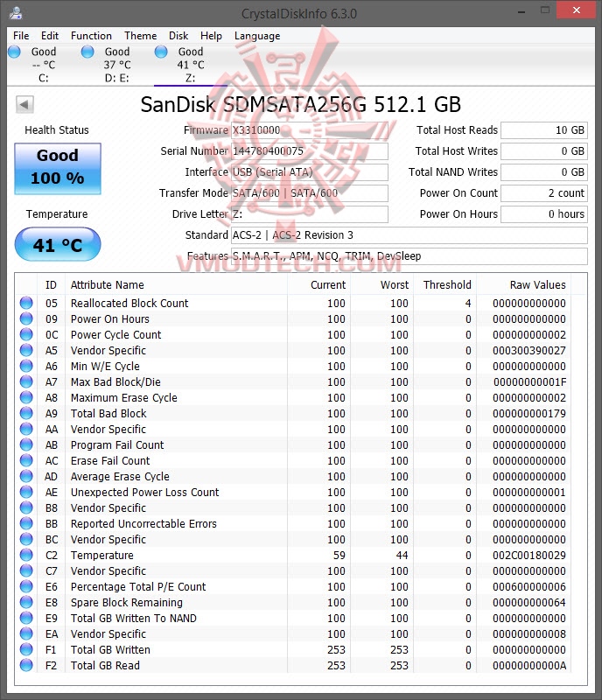Click the Total Host Reads value 10 GB

(544, 130)
